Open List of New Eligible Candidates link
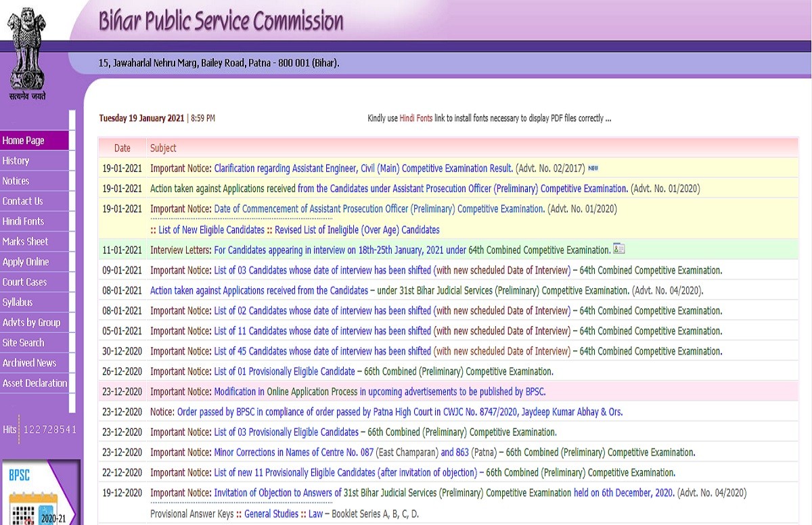This screenshot has width=812, height=525. tap(211, 230)
